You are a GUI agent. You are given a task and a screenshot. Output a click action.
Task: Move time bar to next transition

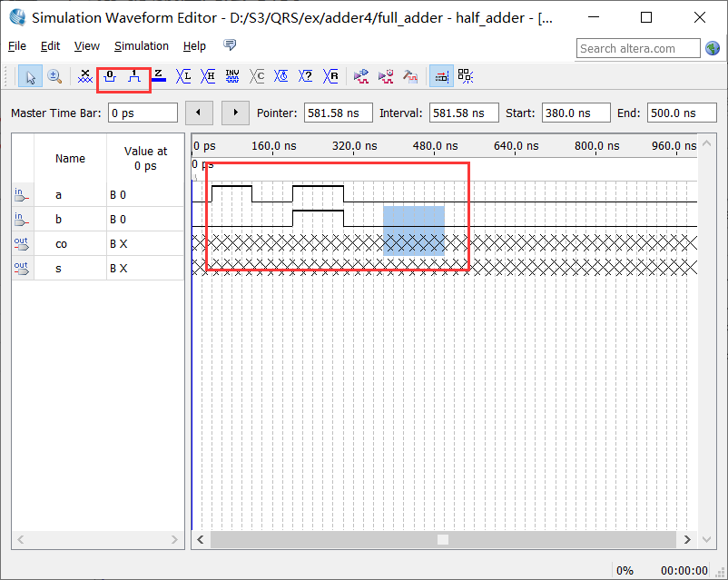pos(235,113)
